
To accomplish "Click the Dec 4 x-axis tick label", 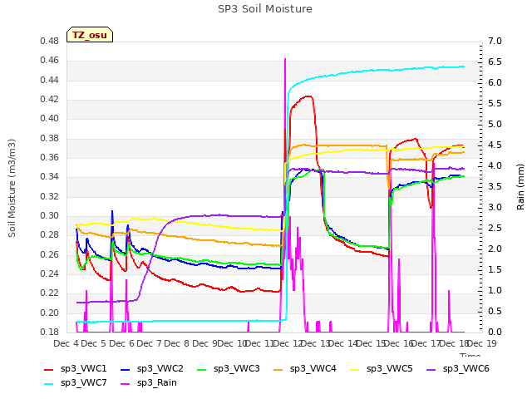I will (66, 343).
